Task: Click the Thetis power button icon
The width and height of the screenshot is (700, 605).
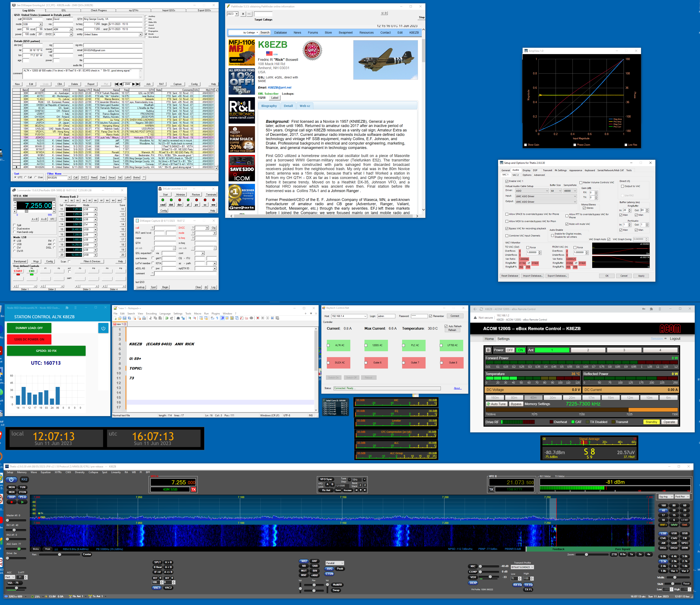Action: click(11, 479)
